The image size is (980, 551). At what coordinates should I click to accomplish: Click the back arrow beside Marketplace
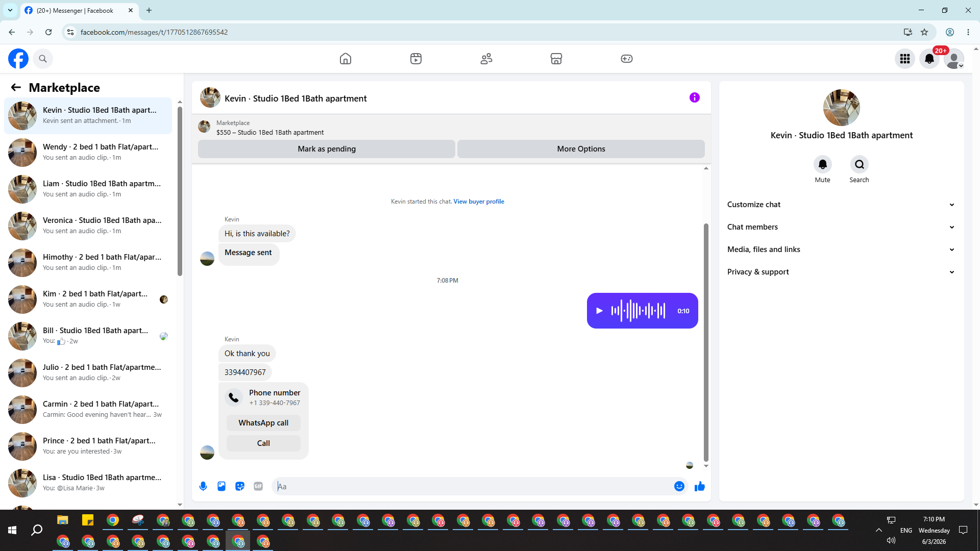click(16, 87)
